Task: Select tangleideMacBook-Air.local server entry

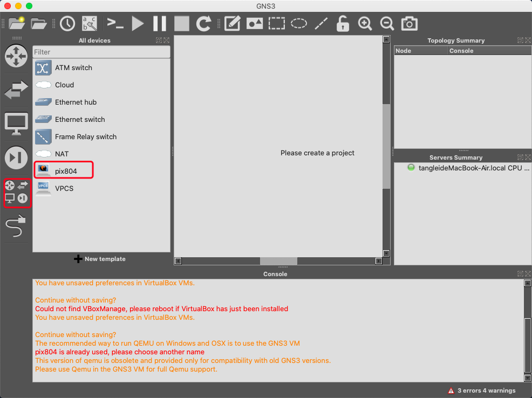Action: 468,168
